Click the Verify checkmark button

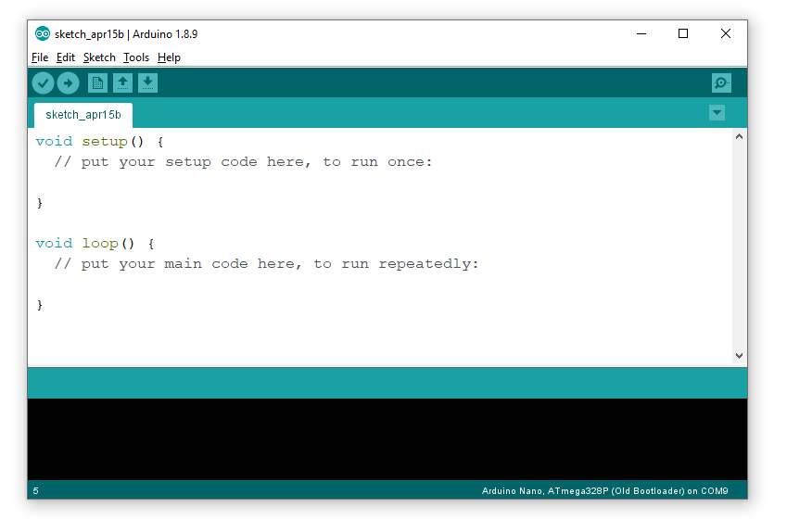click(44, 82)
